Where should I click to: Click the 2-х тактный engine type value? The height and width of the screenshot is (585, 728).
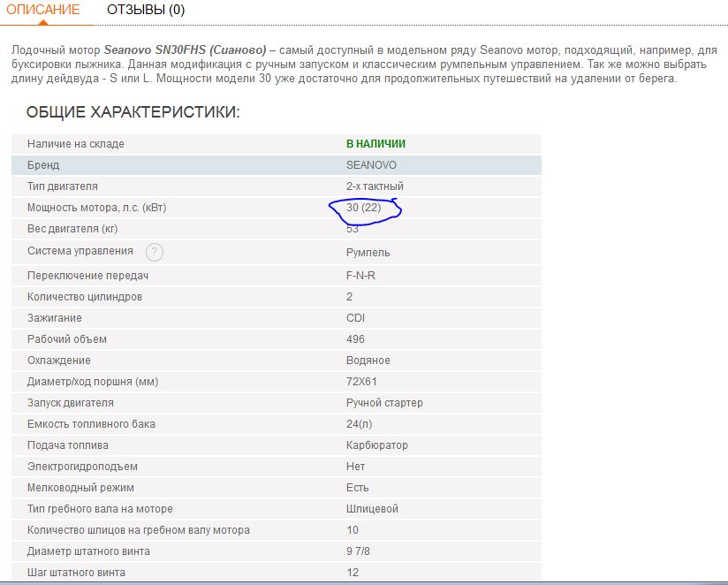coord(375,186)
